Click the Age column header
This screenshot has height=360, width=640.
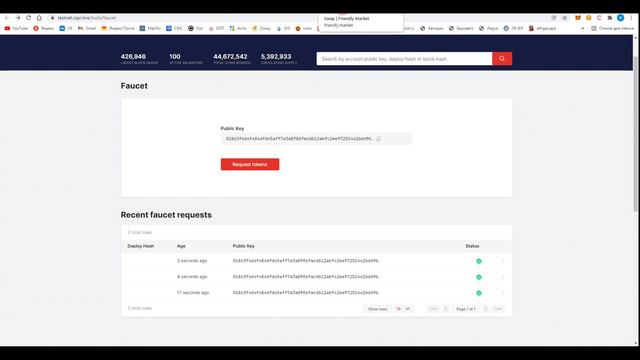[x=181, y=246]
